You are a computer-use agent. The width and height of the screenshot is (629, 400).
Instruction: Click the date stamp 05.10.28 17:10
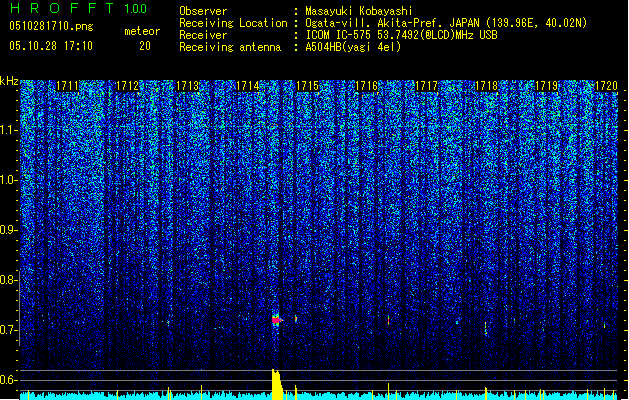click(51, 46)
